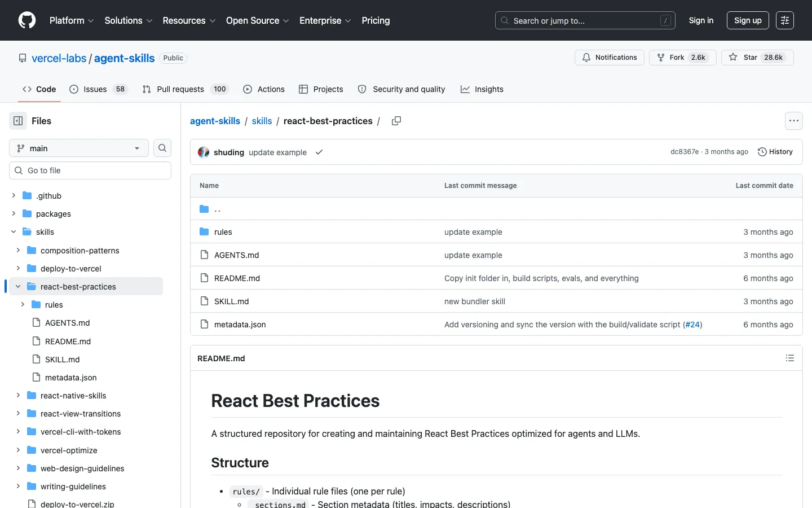Open vercel-cli-with-tokens folder in tree
The width and height of the screenshot is (812, 508).
click(x=81, y=432)
